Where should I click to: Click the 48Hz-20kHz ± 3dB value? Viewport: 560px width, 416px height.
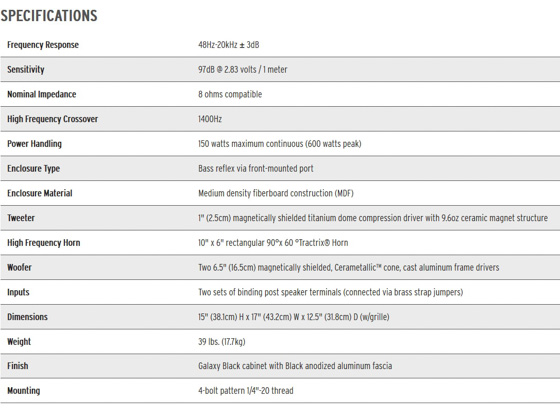pos(229,45)
